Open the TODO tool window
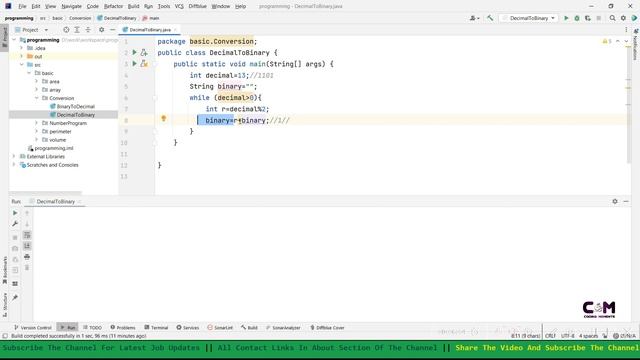This screenshot has width=640, height=360. click(x=93, y=327)
